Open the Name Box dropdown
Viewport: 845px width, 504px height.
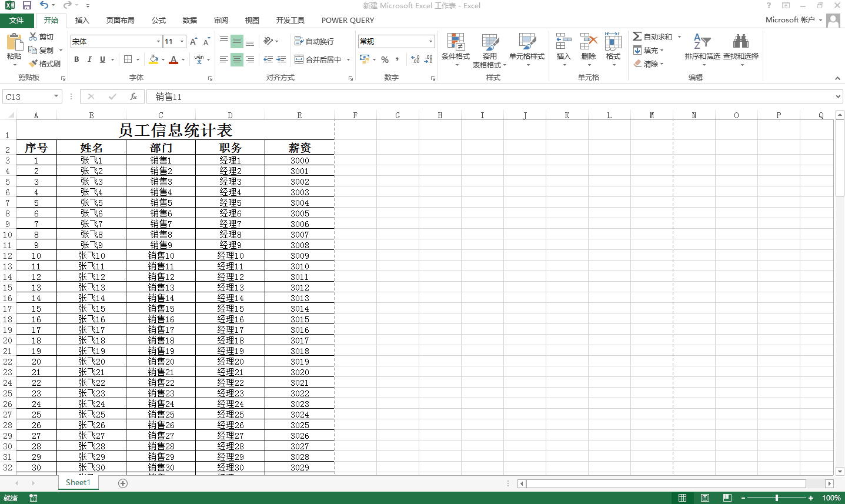(x=56, y=96)
